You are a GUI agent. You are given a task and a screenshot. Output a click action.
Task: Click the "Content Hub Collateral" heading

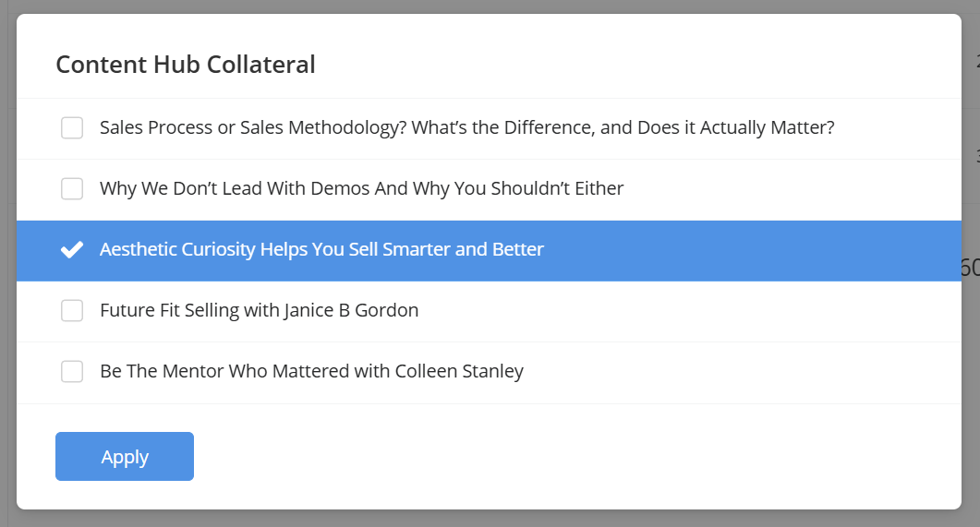coord(186,65)
